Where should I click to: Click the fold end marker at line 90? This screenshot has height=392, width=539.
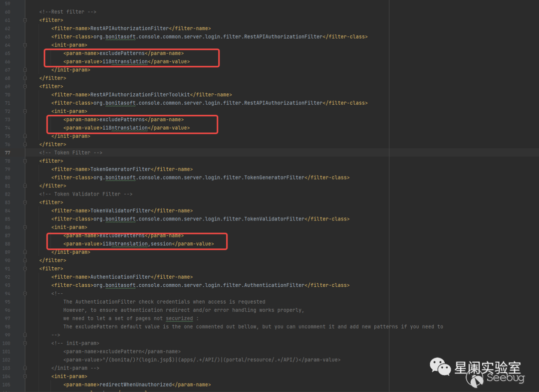(25, 260)
